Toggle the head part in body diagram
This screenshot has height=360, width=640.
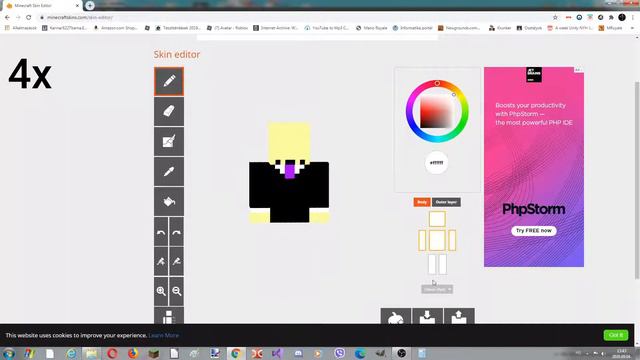tap(437, 219)
